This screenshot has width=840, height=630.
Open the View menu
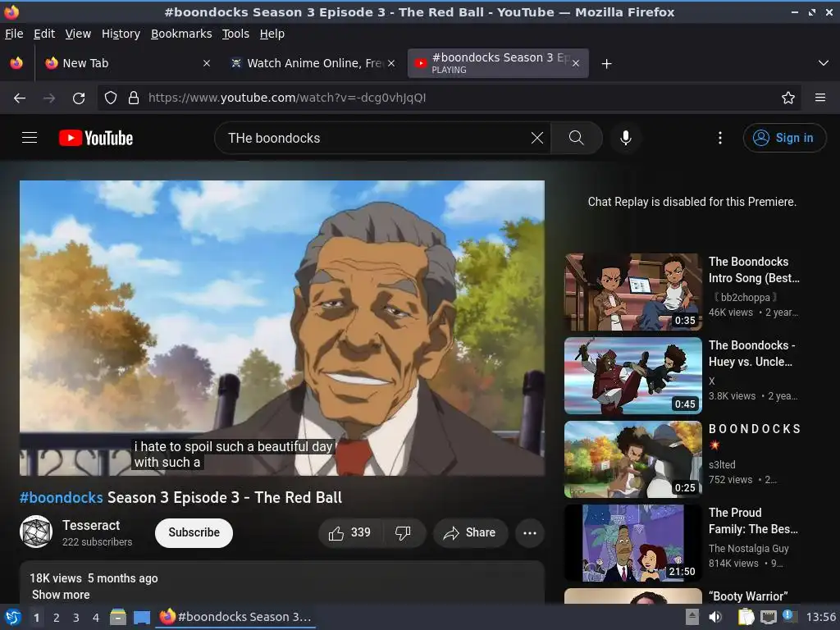[78, 34]
